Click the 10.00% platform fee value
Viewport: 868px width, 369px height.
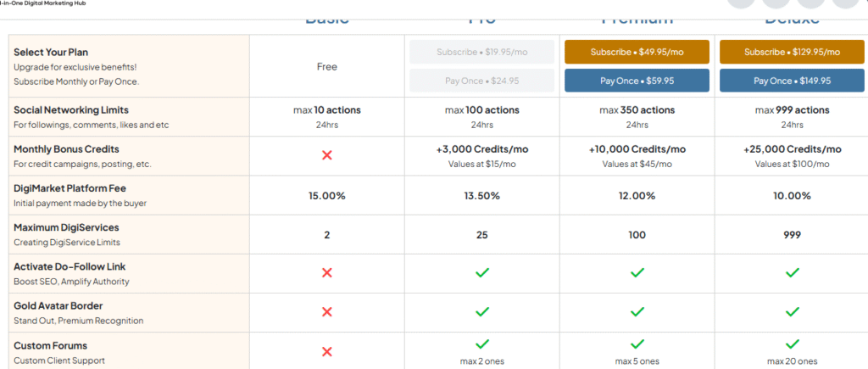point(793,196)
